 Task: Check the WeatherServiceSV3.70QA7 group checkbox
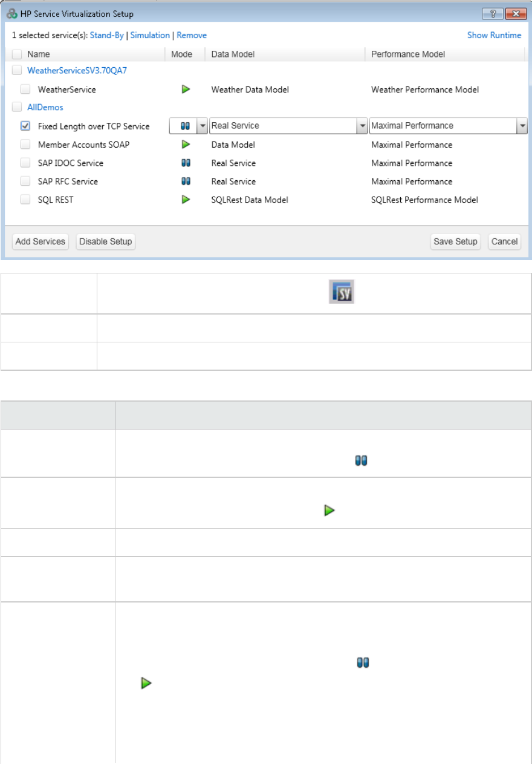click(16, 70)
